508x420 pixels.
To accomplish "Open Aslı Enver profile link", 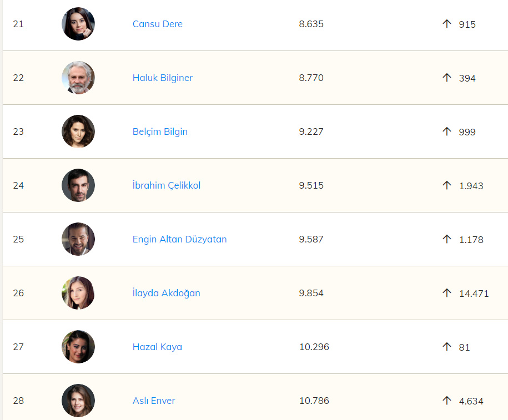I will pos(154,401).
